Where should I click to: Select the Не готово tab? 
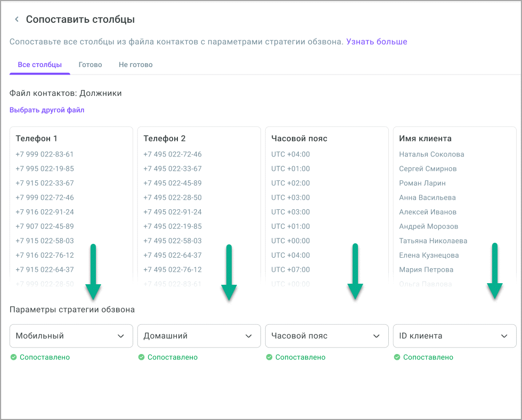click(135, 65)
